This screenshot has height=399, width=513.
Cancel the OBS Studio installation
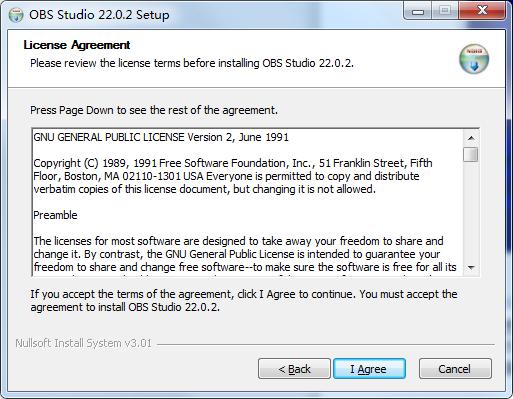(x=455, y=369)
